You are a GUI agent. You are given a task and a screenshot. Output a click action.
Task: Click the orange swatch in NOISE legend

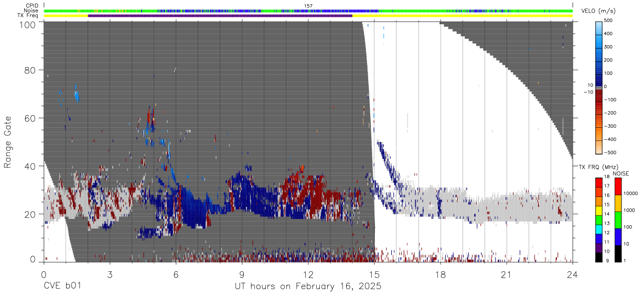[618, 203]
